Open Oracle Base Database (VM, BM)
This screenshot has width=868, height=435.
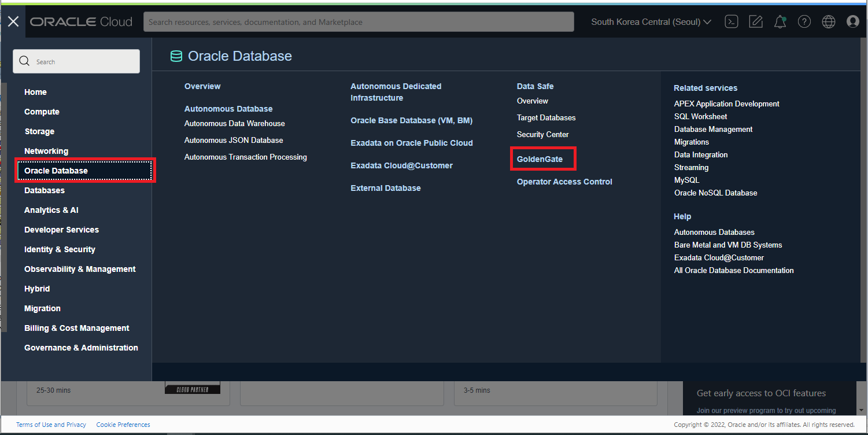(x=412, y=120)
